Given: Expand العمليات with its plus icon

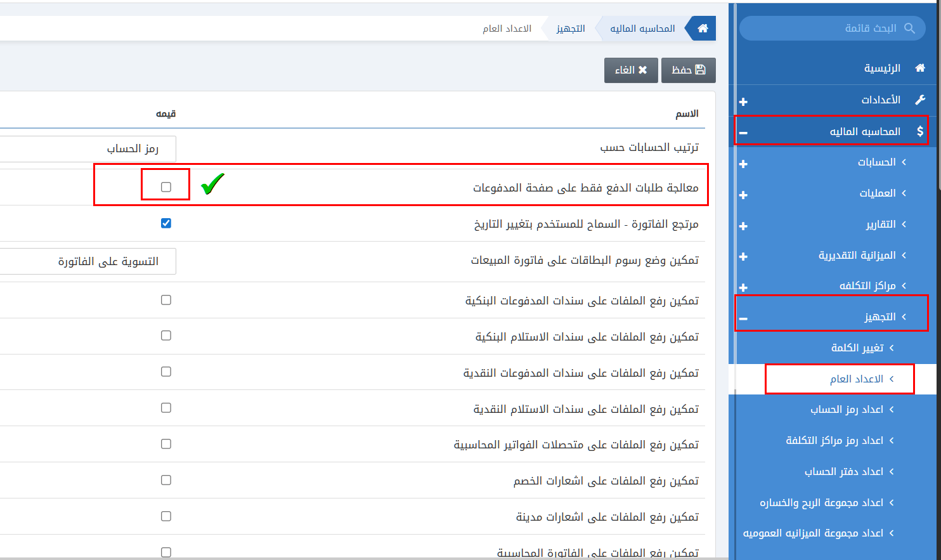Looking at the screenshot, I should (x=744, y=195).
